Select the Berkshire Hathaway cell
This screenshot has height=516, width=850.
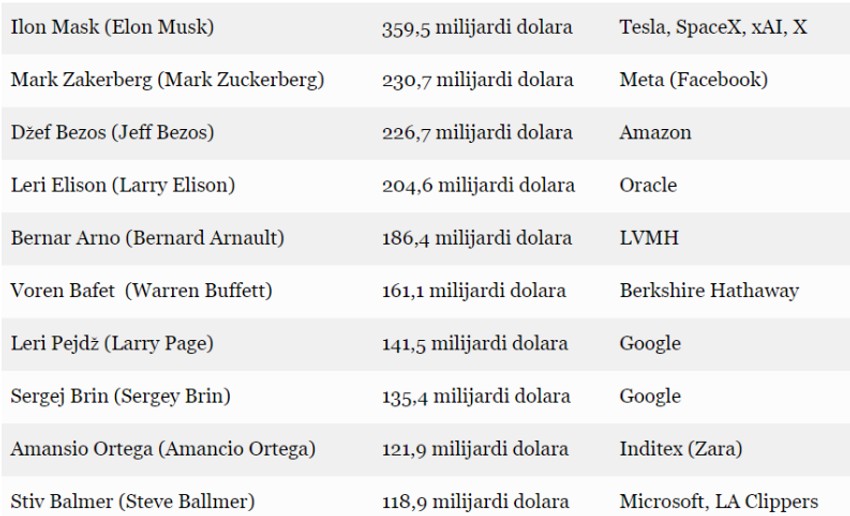click(x=709, y=291)
